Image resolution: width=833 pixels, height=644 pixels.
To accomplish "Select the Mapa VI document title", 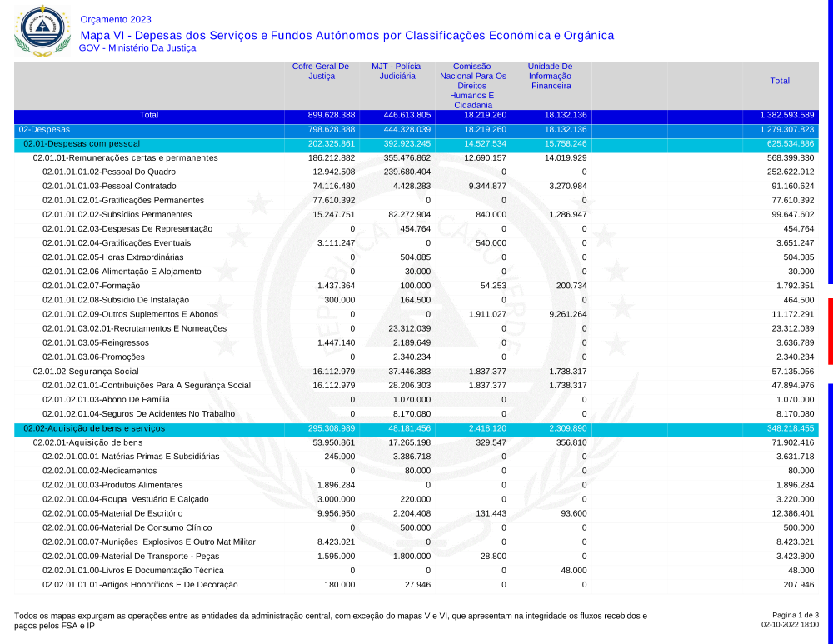I will [x=347, y=35].
